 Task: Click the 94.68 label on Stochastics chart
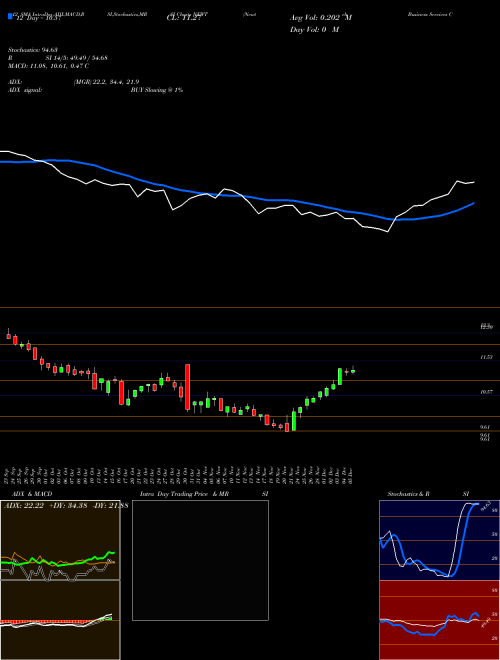click(x=487, y=504)
